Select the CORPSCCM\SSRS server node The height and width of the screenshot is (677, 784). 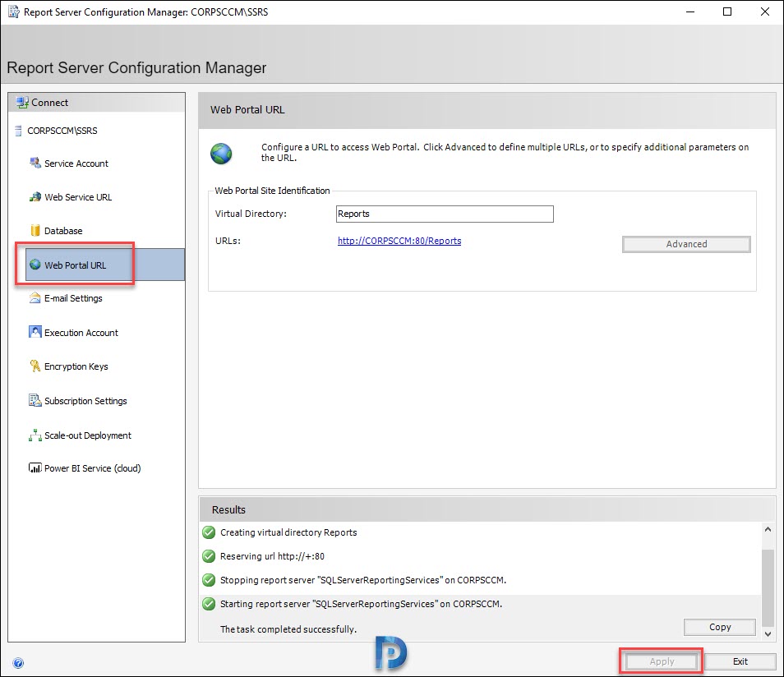pyautogui.click(x=62, y=131)
